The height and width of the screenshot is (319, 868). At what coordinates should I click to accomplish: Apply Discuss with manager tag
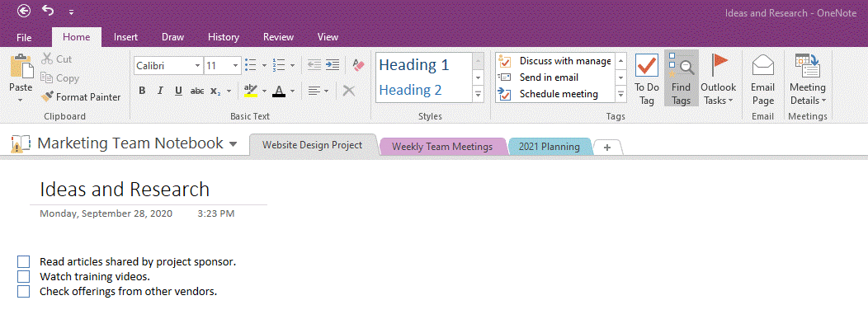(x=555, y=61)
